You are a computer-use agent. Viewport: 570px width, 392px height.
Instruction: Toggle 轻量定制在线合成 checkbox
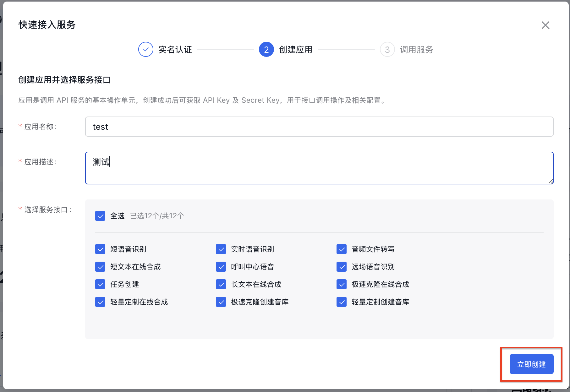pos(100,302)
